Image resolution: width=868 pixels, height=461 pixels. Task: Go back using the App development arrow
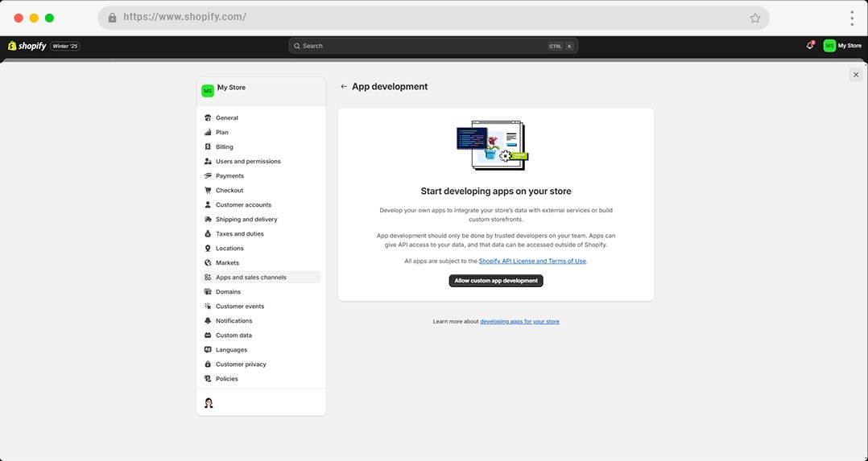click(344, 86)
